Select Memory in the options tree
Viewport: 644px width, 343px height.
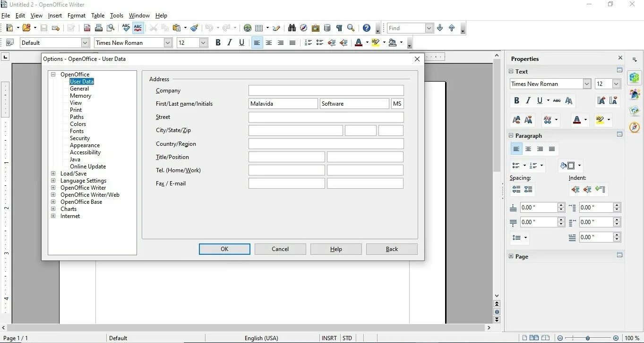pyautogui.click(x=80, y=96)
